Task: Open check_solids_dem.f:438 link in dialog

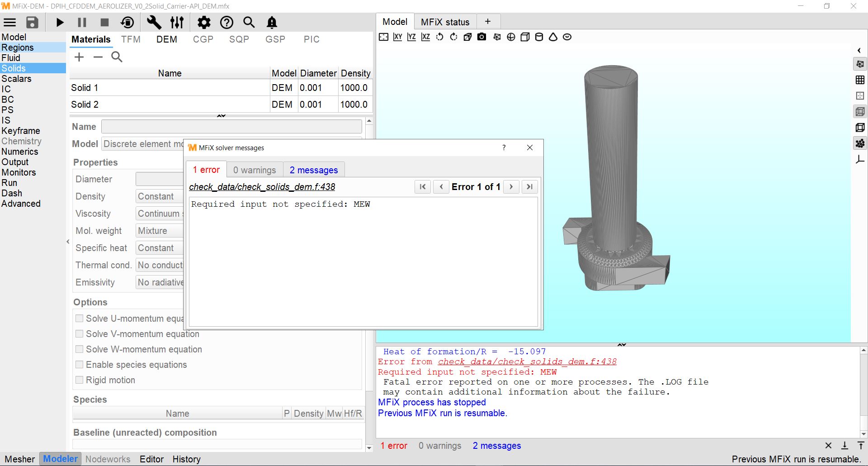Action: pos(262,187)
